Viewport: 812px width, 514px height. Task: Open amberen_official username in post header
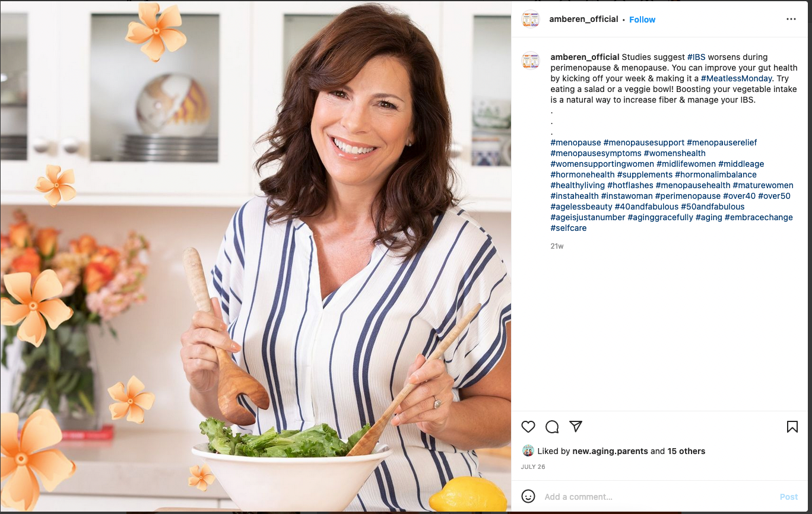point(583,19)
